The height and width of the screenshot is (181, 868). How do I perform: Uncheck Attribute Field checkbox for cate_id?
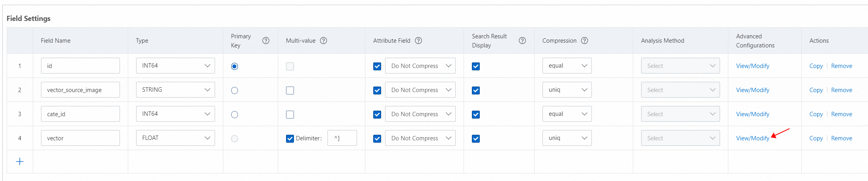coord(377,115)
